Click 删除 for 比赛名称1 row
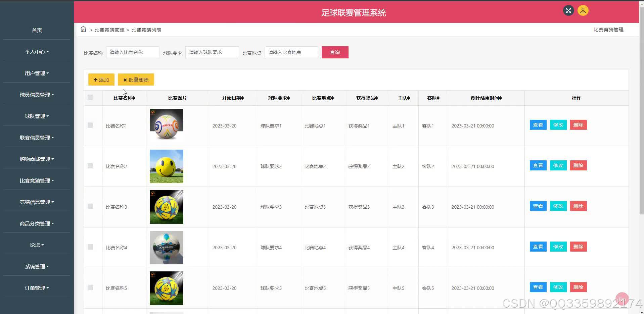This screenshot has width=644, height=314. pos(578,125)
